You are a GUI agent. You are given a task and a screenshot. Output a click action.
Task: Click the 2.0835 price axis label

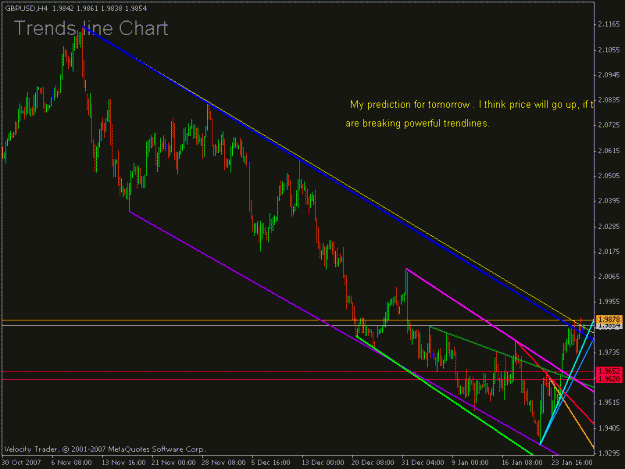pos(609,100)
